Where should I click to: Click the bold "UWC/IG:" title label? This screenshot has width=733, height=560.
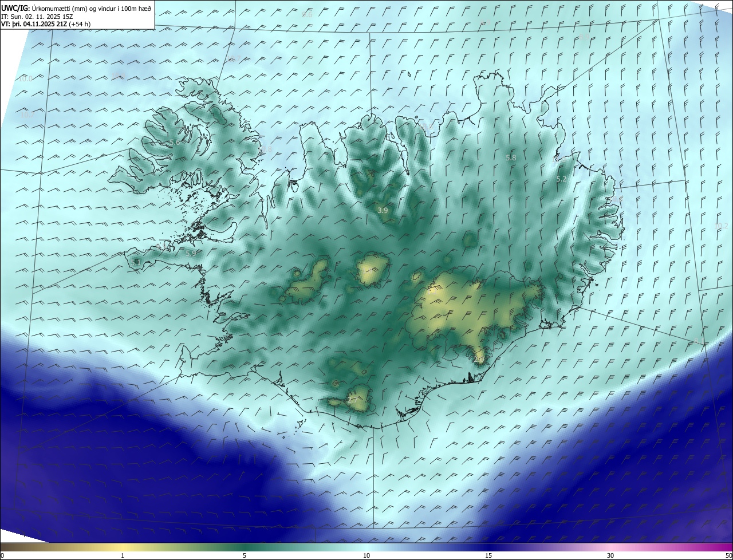coord(15,8)
